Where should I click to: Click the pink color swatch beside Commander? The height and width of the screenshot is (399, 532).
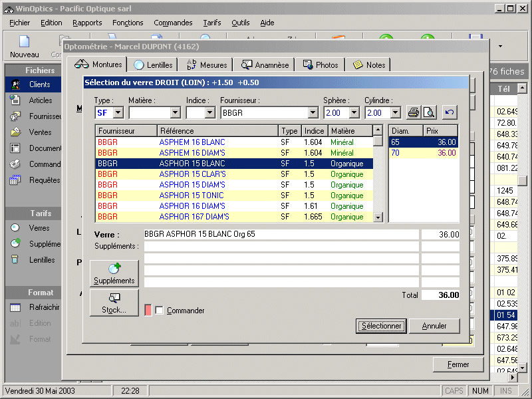tap(148, 311)
